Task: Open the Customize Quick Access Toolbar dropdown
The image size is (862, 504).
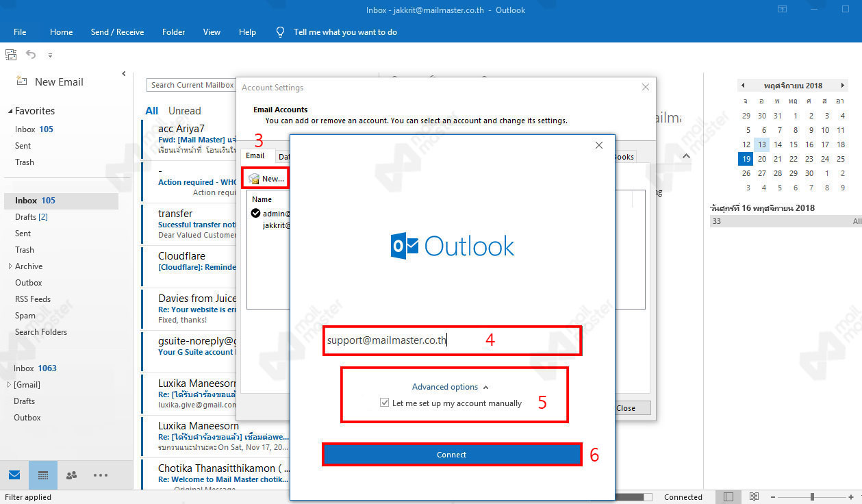Action: pyautogui.click(x=49, y=55)
